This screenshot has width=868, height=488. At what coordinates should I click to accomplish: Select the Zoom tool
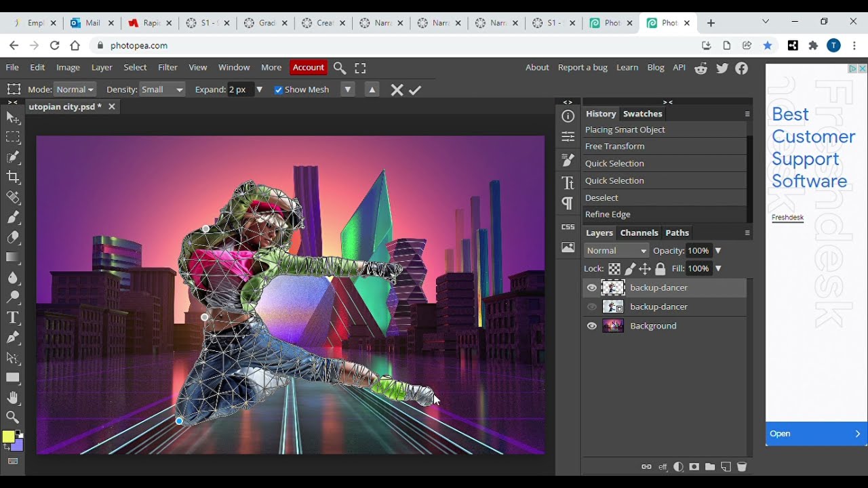click(x=13, y=418)
